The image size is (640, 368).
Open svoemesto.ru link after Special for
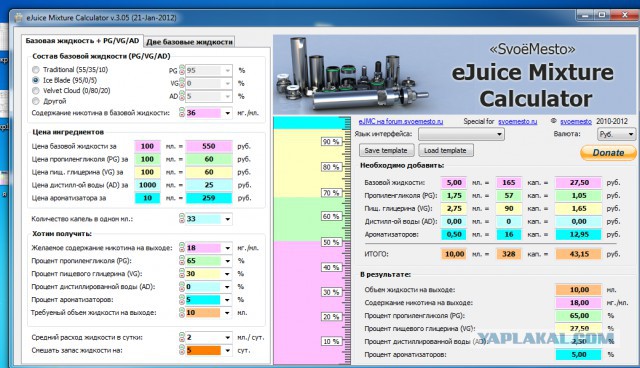pos(518,121)
